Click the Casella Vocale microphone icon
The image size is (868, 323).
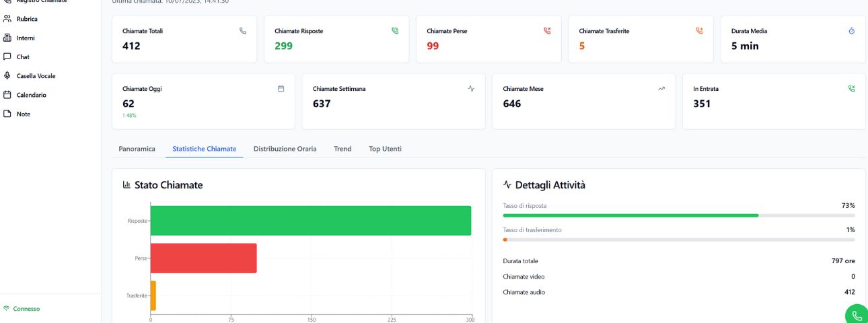(x=7, y=75)
